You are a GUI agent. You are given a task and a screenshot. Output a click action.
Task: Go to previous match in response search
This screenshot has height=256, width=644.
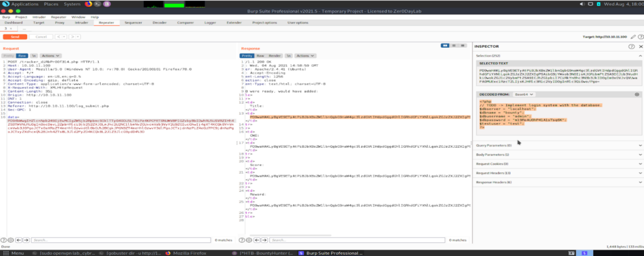click(257, 240)
